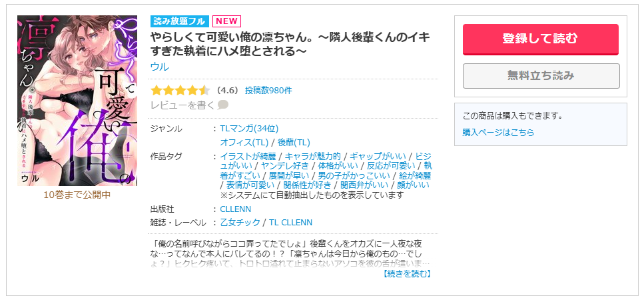Image resolution: width=644 pixels, height=300 pixels.
Task: Open the 投稿数980件 reviews link
Action: 268,90
